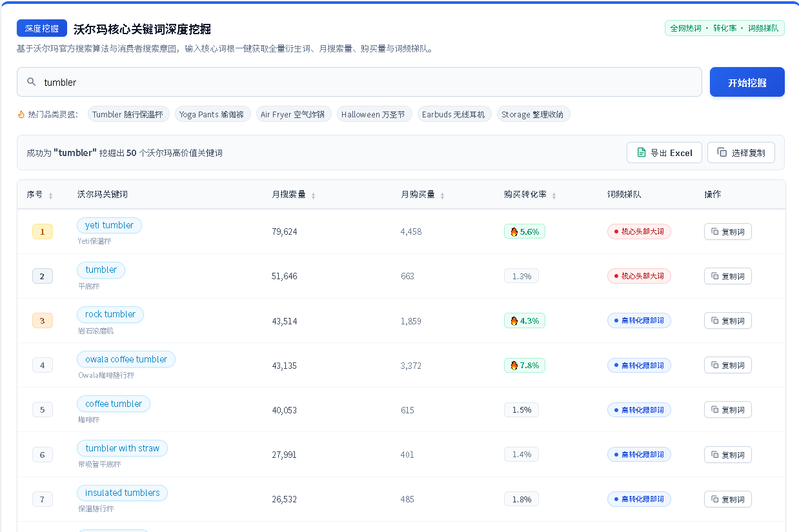Click the 全网热词 转化率 词频梯队 tag
The height and width of the screenshot is (532, 799).
coord(724,28)
